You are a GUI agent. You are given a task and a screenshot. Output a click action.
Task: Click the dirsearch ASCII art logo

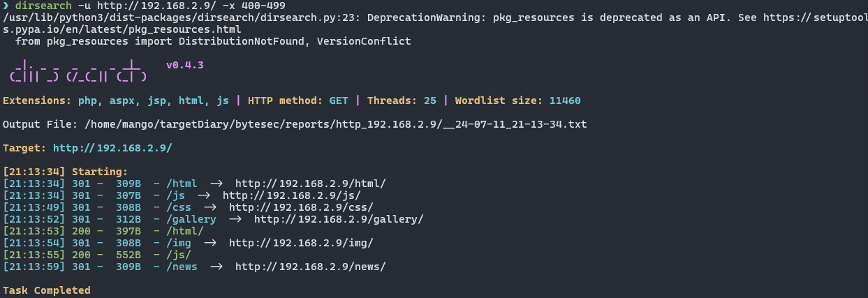coord(78,73)
